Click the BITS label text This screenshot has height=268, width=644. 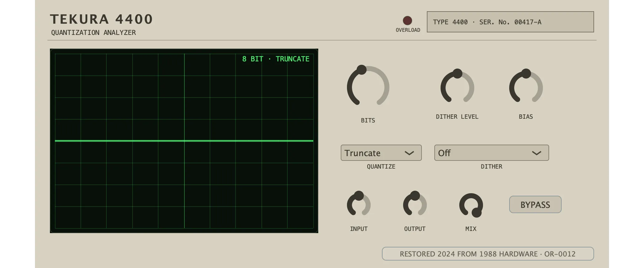point(368,120)
